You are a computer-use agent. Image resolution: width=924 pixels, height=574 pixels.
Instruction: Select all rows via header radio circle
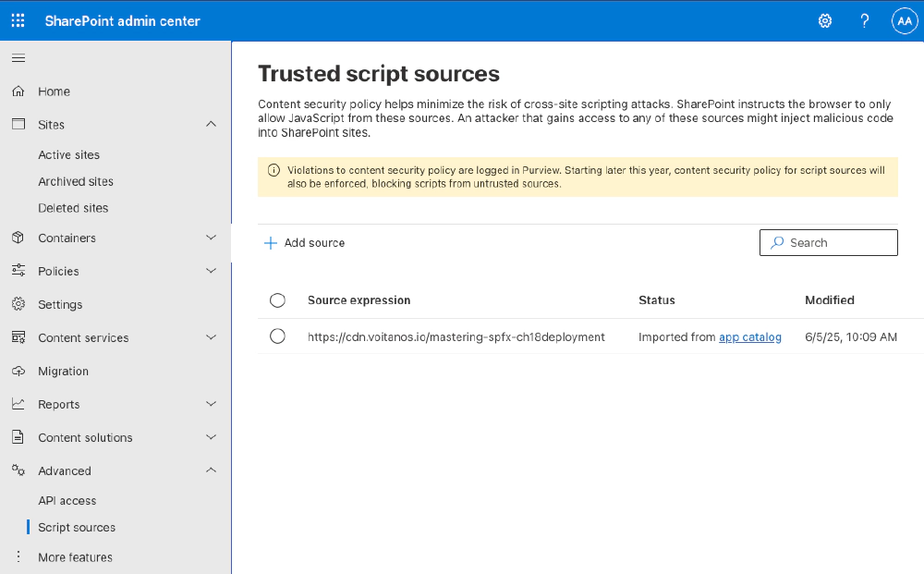(277, 300)
